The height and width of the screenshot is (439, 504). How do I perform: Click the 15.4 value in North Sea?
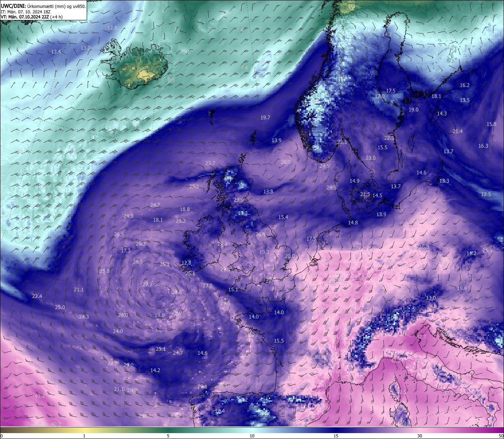[x=283, y=217]
